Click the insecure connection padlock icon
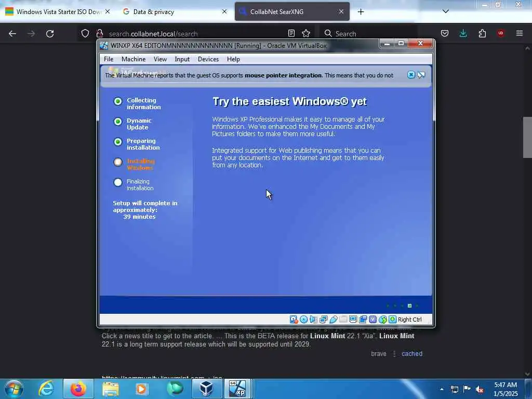The height and width of the screenshot is (399, 532). click(100, 33)
